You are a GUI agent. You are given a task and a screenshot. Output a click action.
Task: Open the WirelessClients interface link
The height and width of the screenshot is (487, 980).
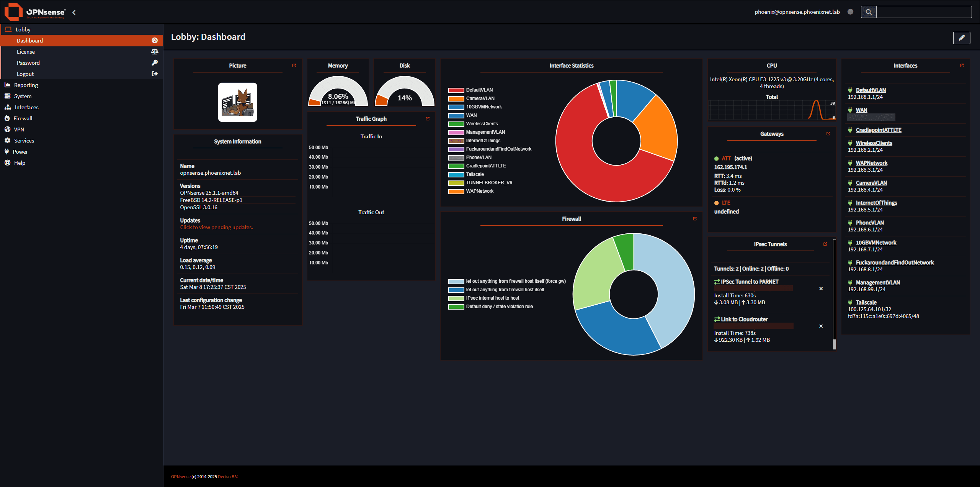(x=874, y=143)
